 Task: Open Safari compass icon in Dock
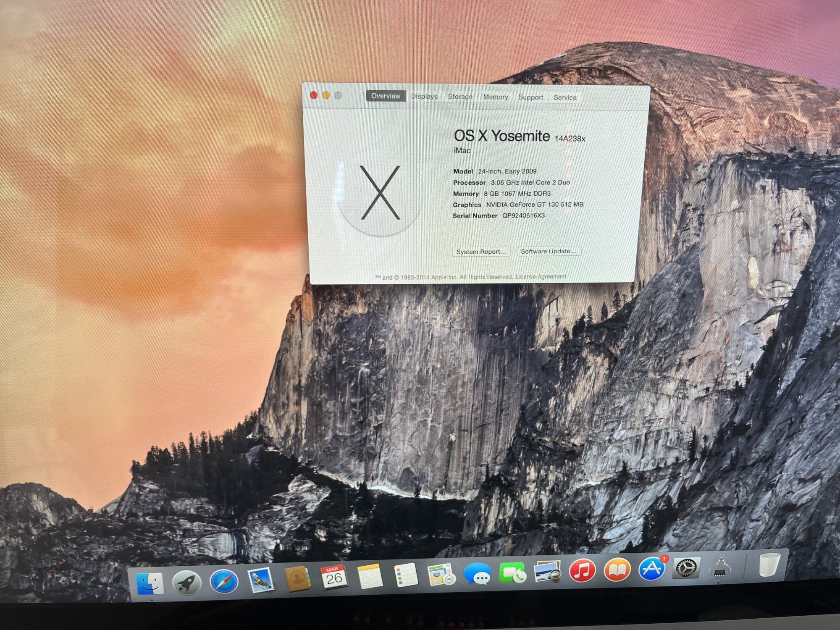pos(224,582)
